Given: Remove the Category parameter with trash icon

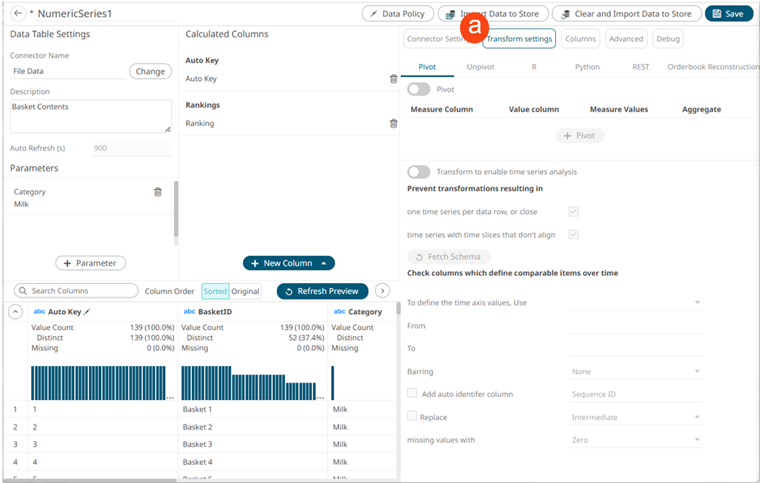Looking at the screenshot, I should (x=157, y=192).
